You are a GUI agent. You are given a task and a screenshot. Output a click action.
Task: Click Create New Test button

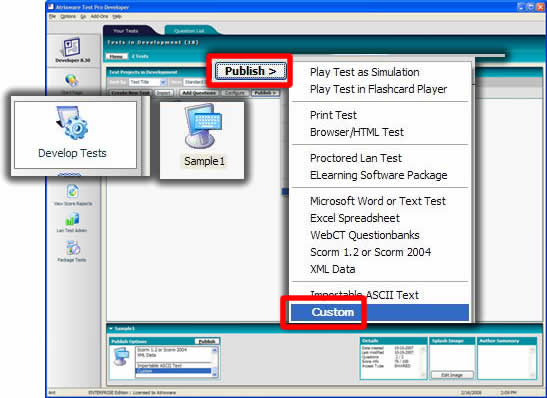(x=130, y=93)
